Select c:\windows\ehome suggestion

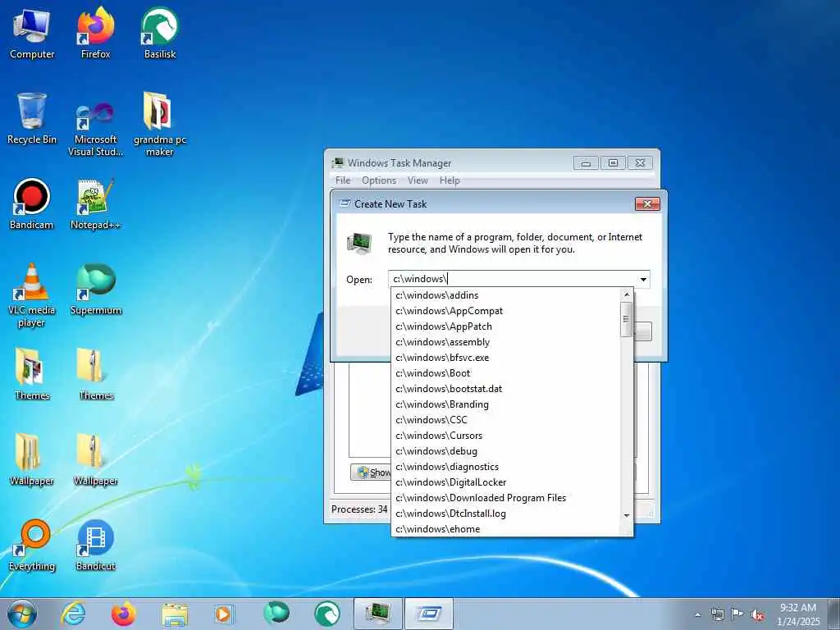(x=505, y=529)
